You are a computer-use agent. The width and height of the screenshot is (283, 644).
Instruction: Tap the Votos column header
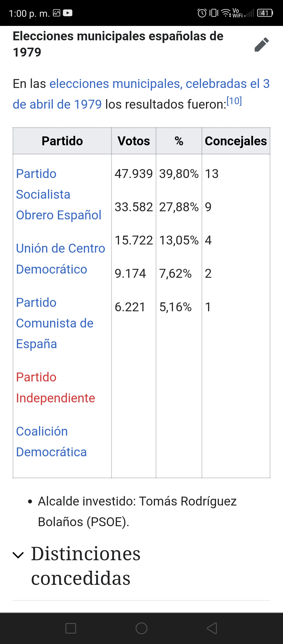pos(134,141)
